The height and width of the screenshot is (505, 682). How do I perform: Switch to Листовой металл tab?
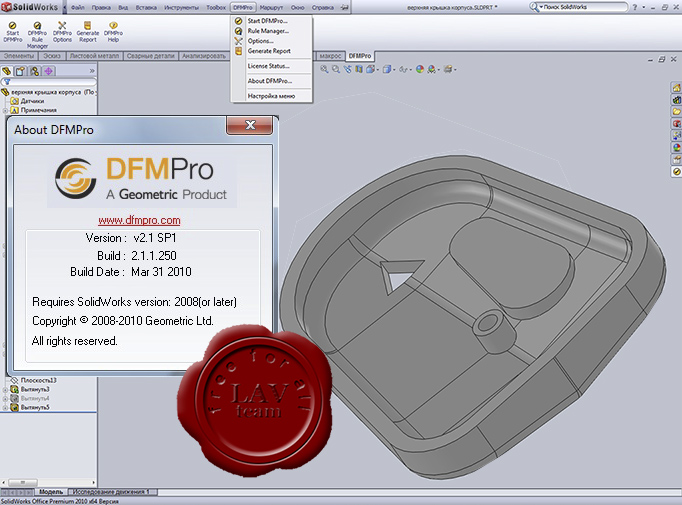[94, 56]
